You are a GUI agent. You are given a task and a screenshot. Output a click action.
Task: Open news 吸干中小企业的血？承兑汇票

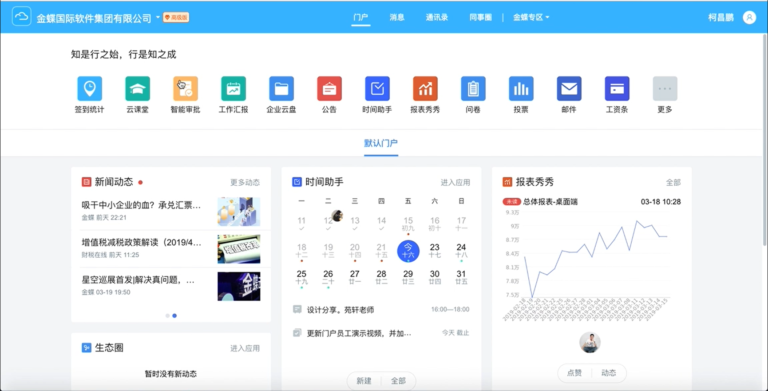coord(142,206)
